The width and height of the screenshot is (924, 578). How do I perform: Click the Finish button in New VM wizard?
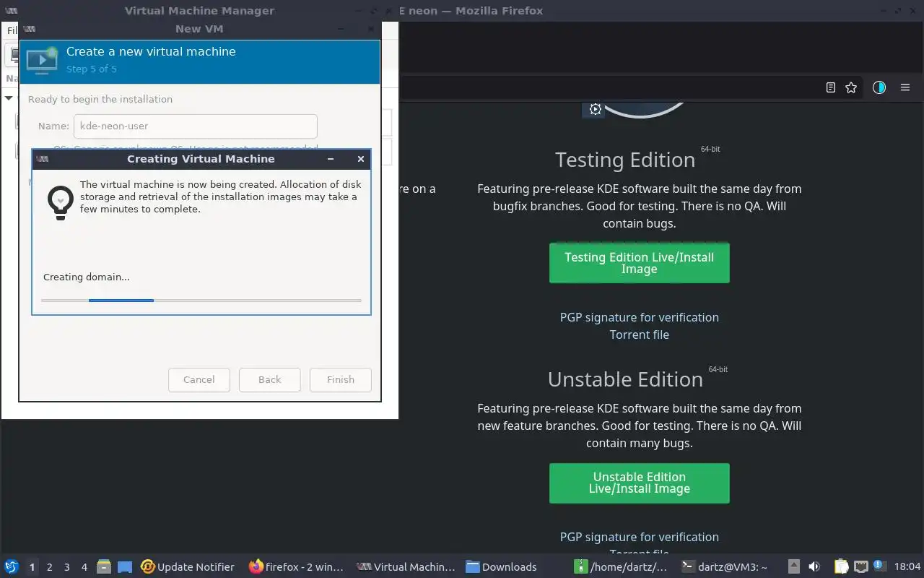(341, 379)
